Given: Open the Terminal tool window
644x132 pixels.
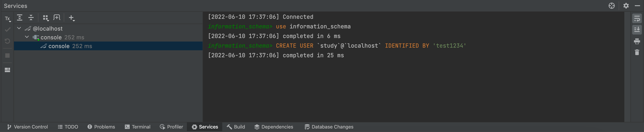Looking at the screenshot, I should [x=138, y=127].
